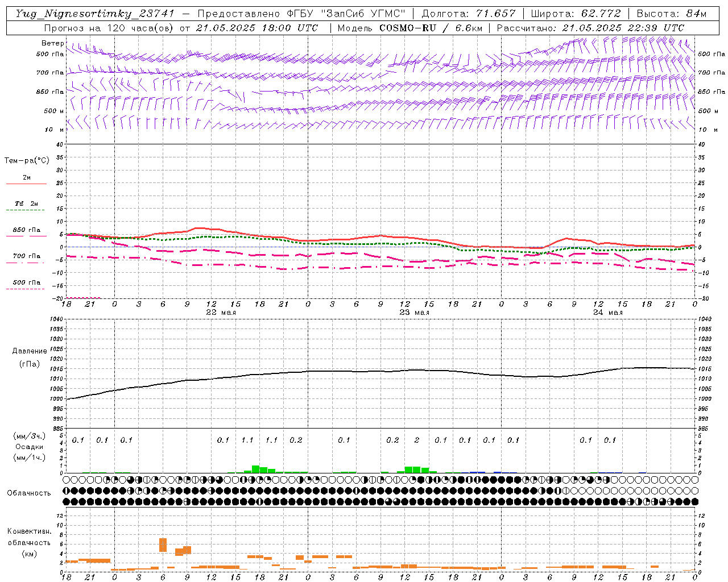Click the 22 мая date label
Viewport: 728px width, 582px height.
click(221, 313)
